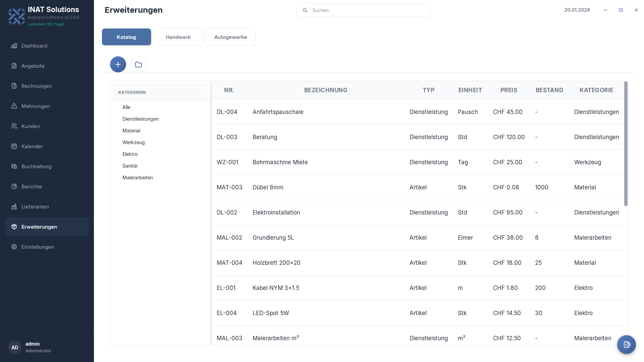
Task: Click the plus icon to add an item
Action: (118, 64)
